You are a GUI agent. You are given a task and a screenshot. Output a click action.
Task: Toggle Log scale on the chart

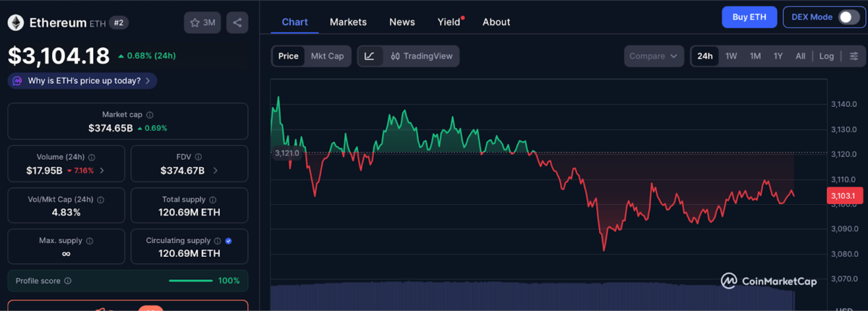[826, 56]
